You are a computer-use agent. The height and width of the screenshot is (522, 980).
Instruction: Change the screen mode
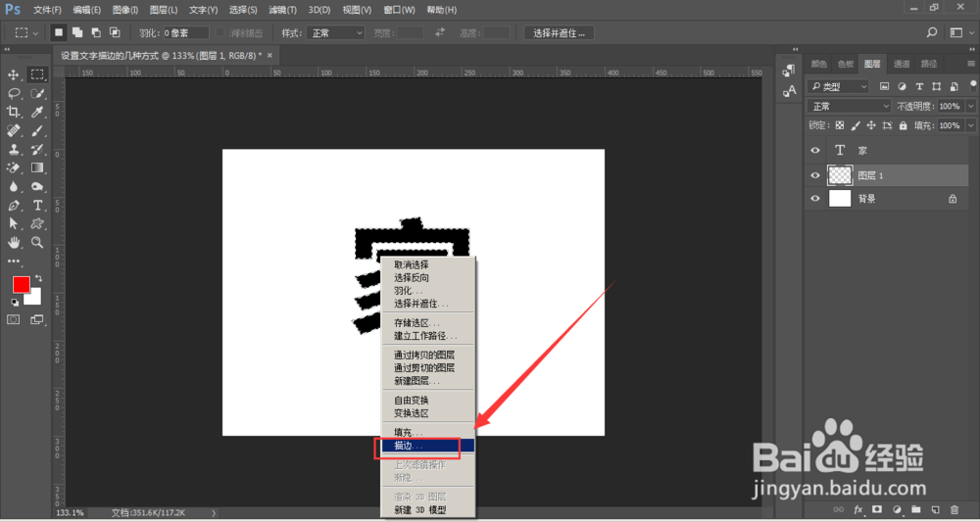coord(37,319)
